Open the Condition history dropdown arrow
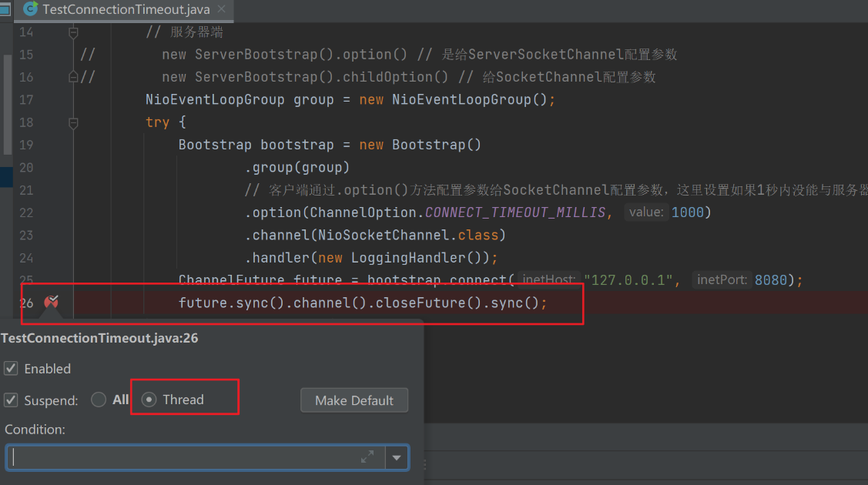Screen dimensions: 868x485 pos(396,457)
